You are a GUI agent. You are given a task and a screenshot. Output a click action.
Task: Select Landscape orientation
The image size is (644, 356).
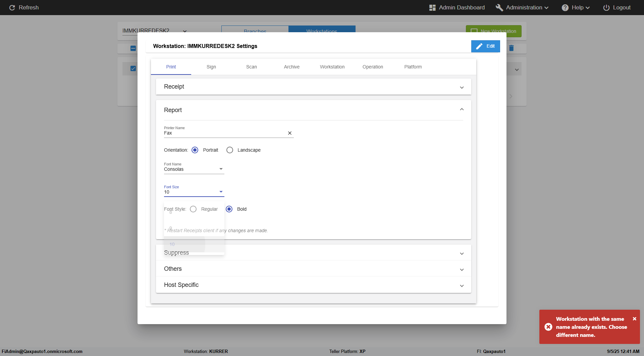(x=230, y=150)
